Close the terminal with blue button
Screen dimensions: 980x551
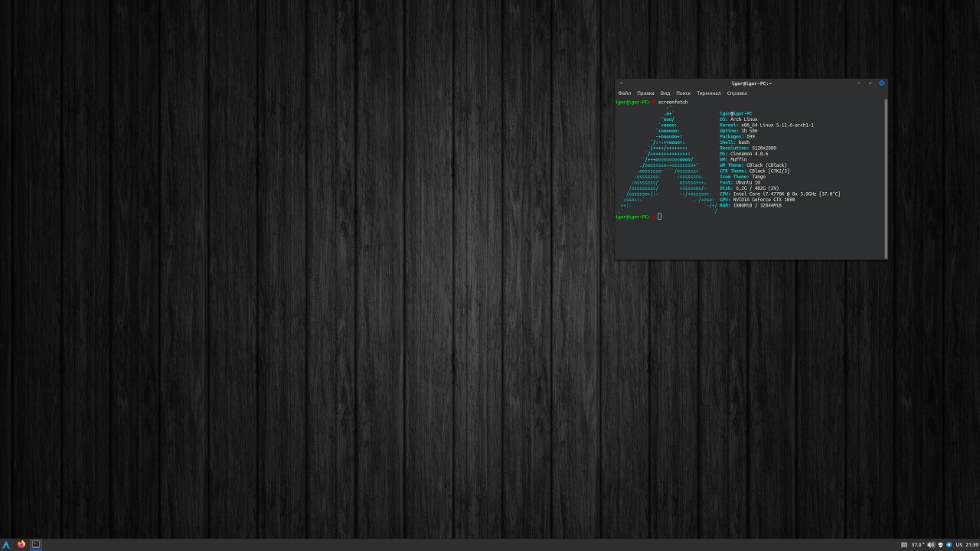tap(881, 83)
